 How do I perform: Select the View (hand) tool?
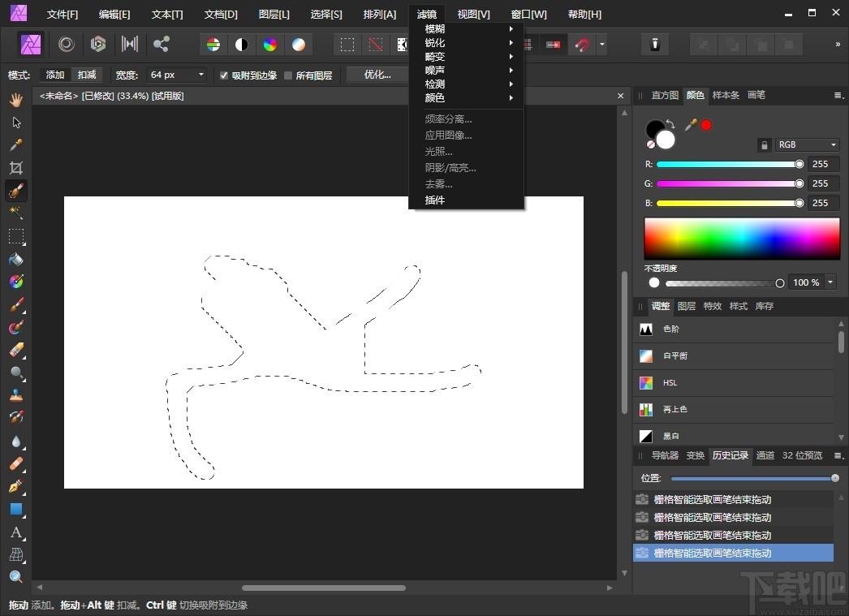16,100
